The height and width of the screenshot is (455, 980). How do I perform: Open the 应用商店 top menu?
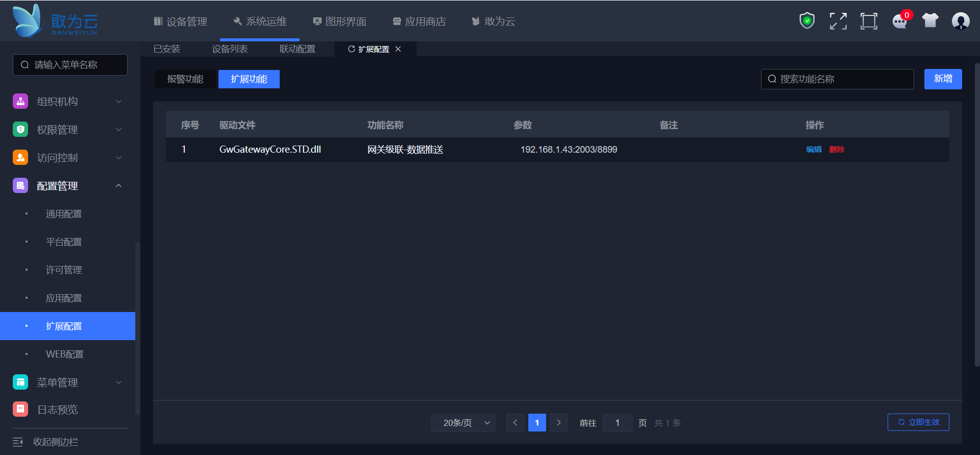(x=419, y=21)
